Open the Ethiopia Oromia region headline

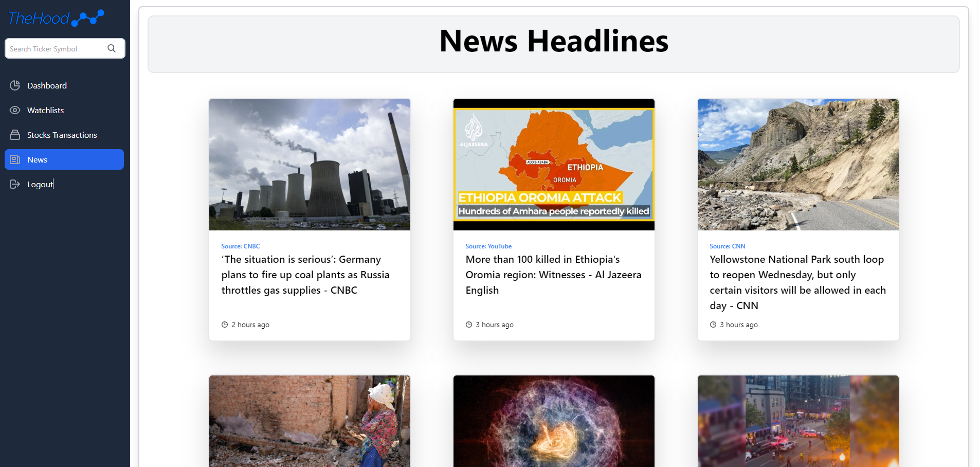pyautogui.click(x=553, y=275)
